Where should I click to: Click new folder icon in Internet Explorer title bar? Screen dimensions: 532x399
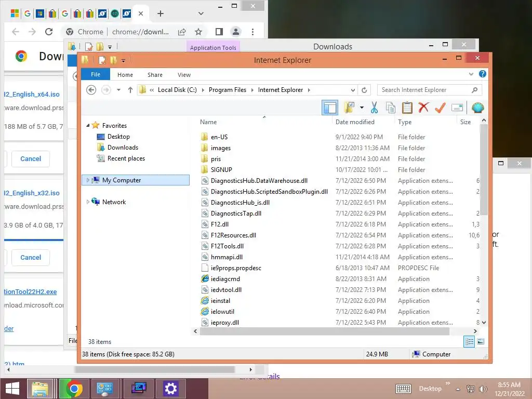(113, 60)
